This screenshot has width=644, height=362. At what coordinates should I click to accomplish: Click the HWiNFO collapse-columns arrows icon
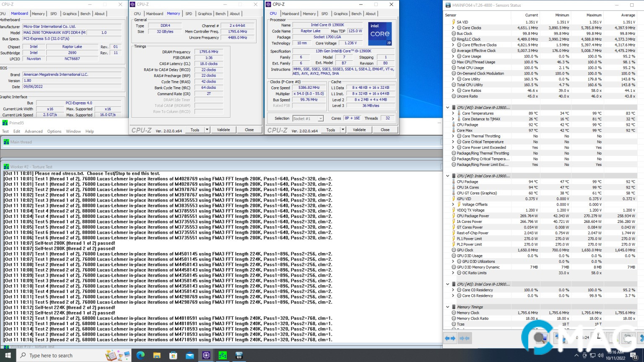point(464,338)
